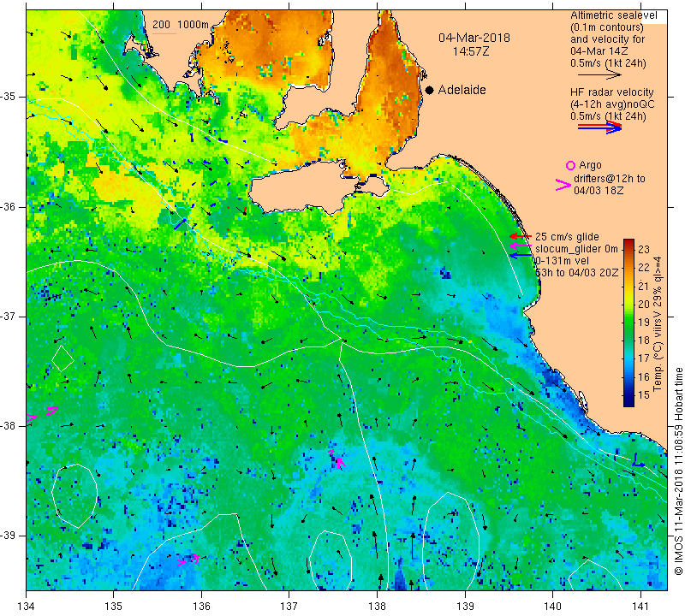The width and height of the screenshot is (685, 616).
Task: Click the time '14:57Z' text
Action: (x=471, y=51)
